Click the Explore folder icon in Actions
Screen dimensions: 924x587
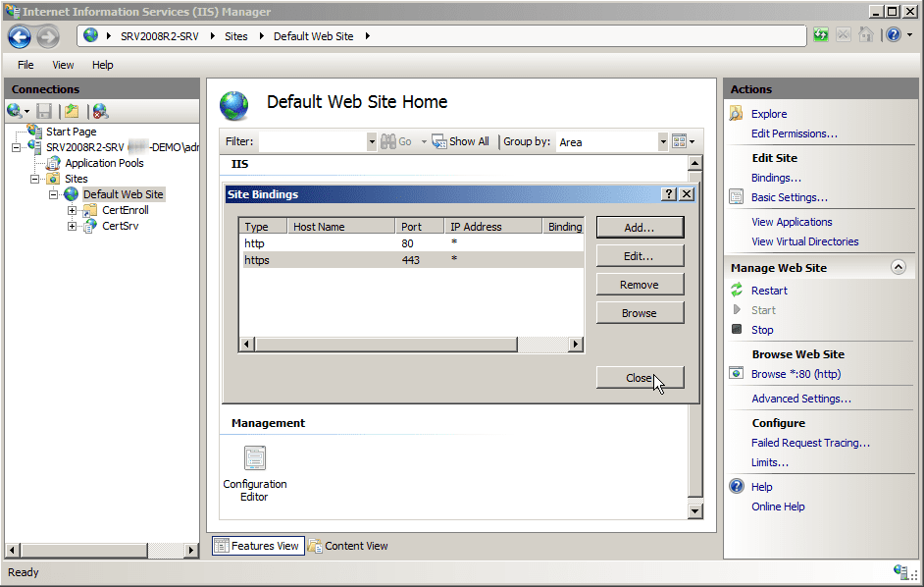pyautogui.click(x=736, y=113)
